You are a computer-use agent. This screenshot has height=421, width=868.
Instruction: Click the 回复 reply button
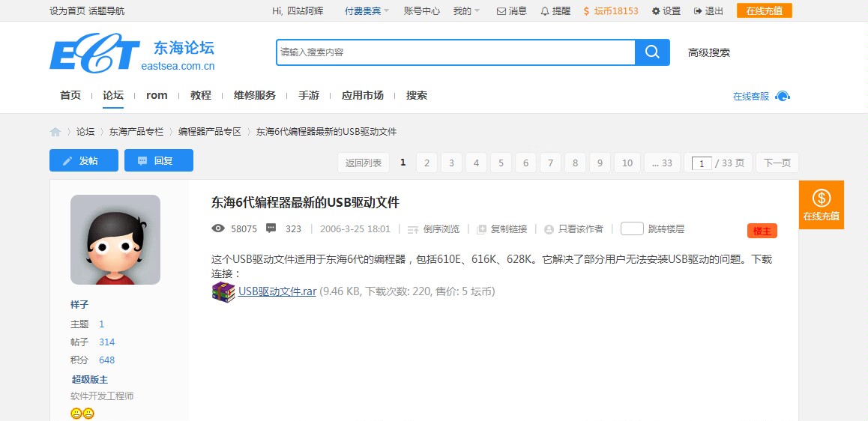click(159, 160)
